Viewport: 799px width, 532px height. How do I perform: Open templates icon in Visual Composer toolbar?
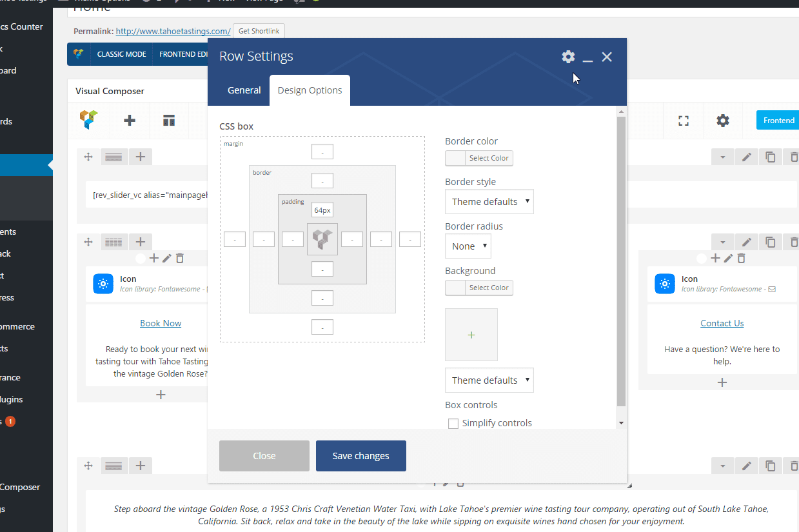(169, 121)
